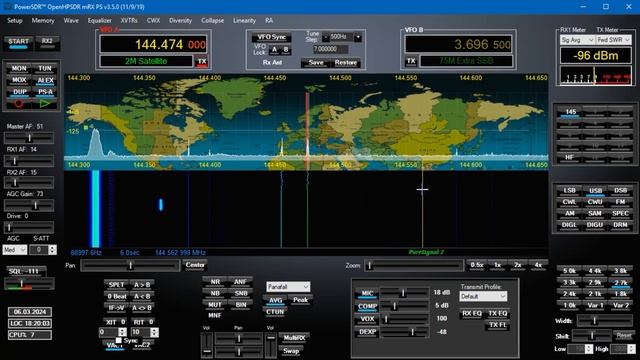Open the Wave menu

[71, 20]
